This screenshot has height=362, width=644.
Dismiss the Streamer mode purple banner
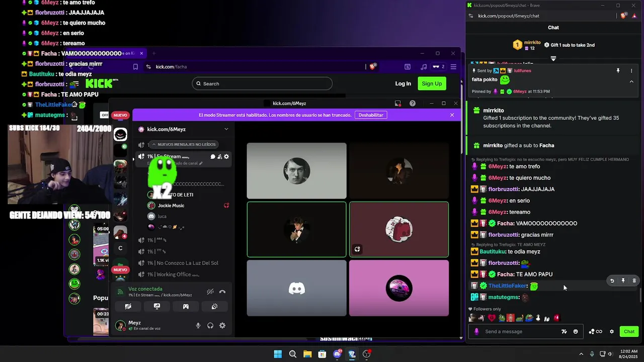tap(452, 115)
